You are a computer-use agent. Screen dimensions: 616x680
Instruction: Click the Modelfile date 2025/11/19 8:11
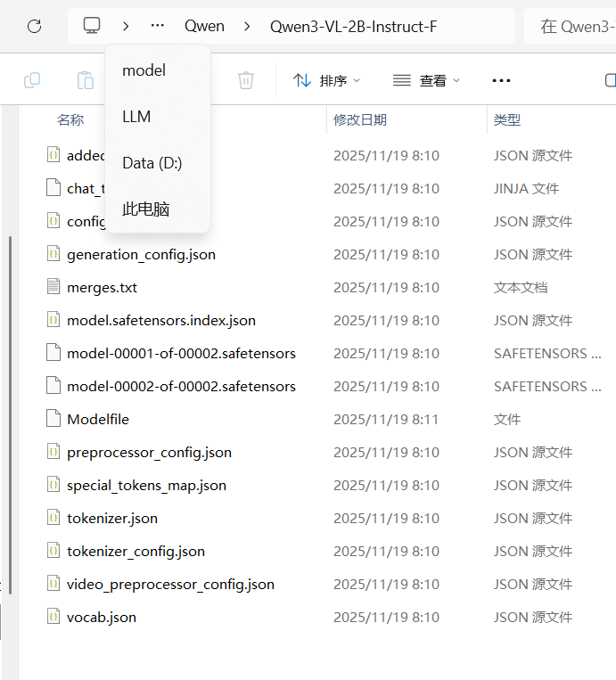[x=386, y=420]
